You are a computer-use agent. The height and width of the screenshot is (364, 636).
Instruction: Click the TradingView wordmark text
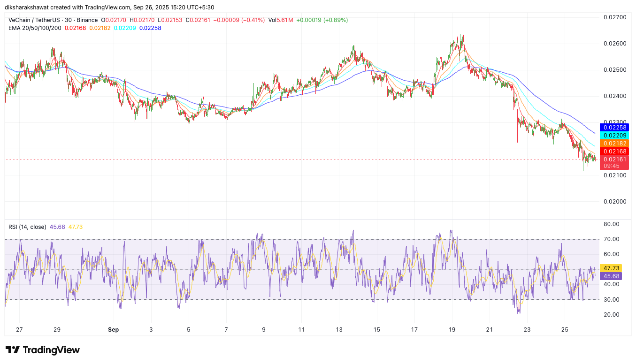pos(51,350)
